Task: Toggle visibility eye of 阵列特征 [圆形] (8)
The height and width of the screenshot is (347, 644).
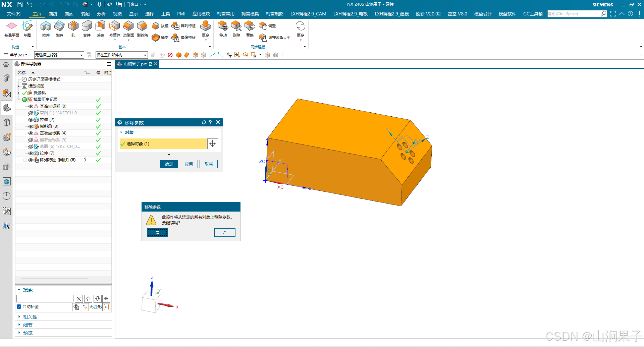Action: 31,160
